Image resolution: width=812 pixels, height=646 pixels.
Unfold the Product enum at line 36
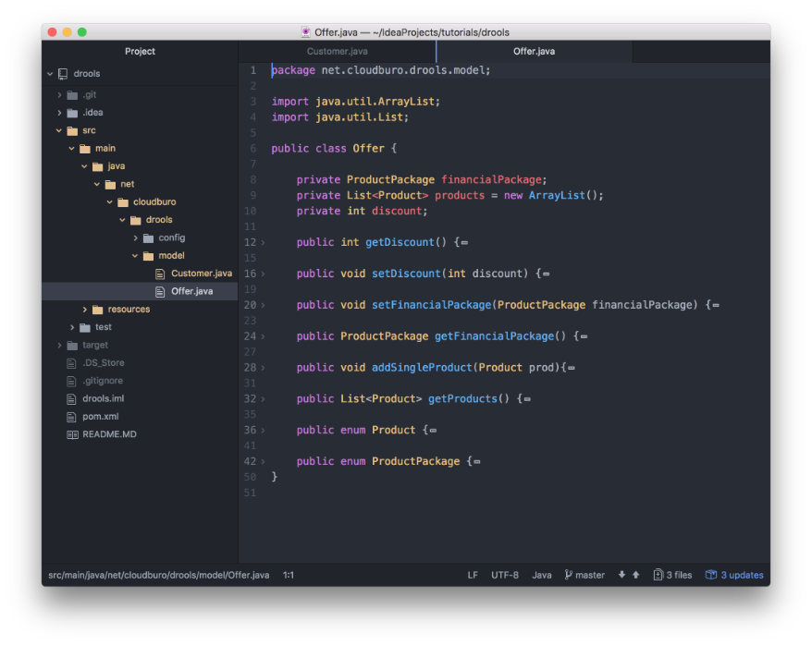pyautogui.click(x=263, y=431)
